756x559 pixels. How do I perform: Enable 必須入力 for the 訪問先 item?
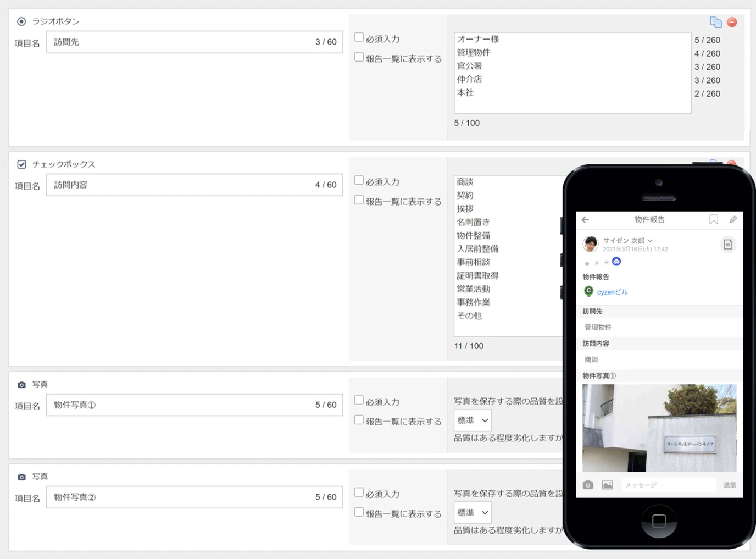359,37
